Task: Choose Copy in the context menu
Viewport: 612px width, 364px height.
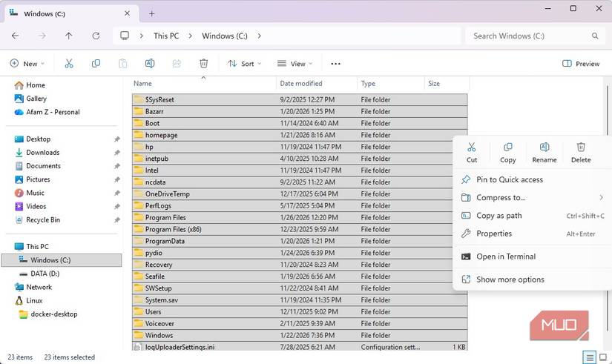Action: 508,153
